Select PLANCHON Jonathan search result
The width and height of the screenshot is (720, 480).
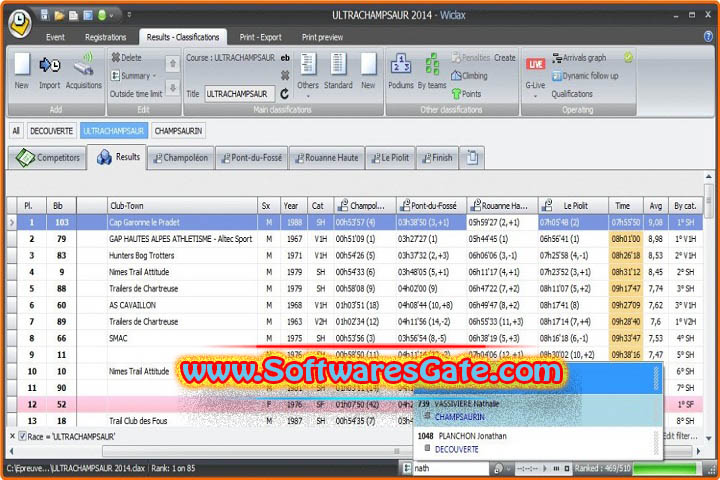tap(537, 442)
